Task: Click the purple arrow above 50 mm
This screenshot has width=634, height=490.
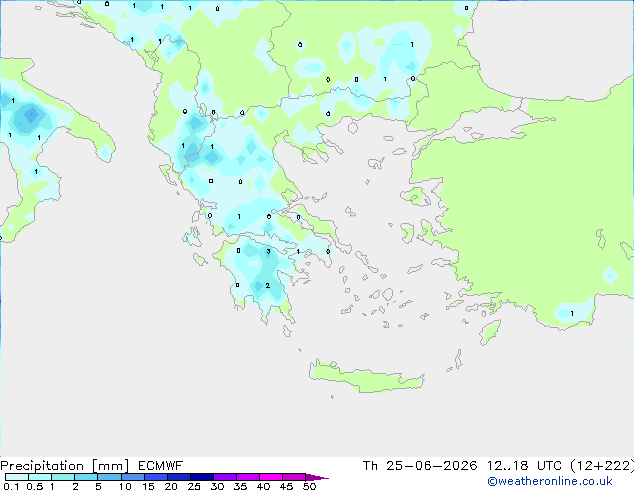Action: [317, 477]
